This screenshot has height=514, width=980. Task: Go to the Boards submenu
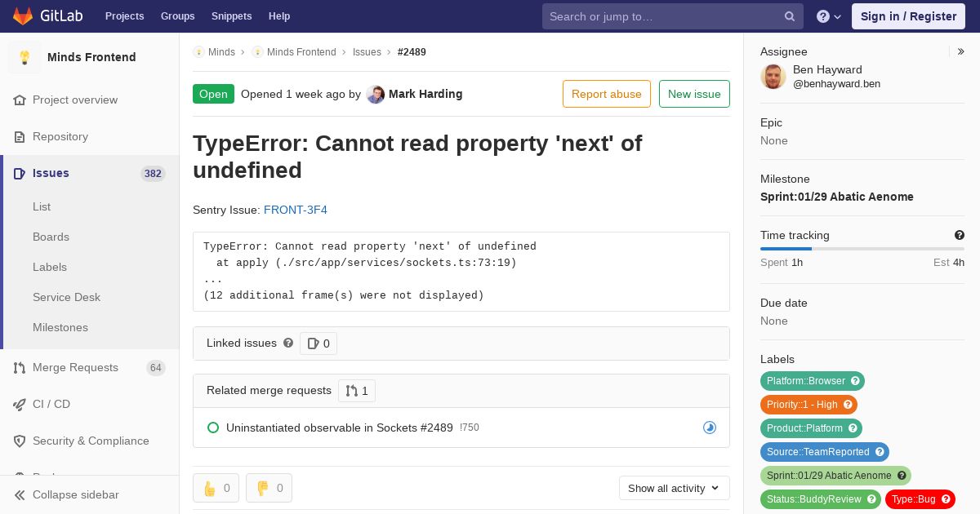pos(51,237)
